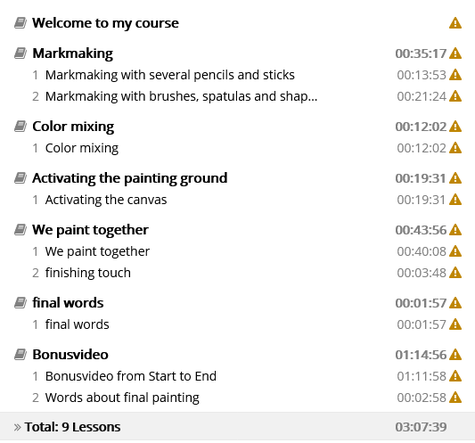This screenshot has width=475, height=443.
Task: Select the final words lesson entry
Action: (77, 324)
